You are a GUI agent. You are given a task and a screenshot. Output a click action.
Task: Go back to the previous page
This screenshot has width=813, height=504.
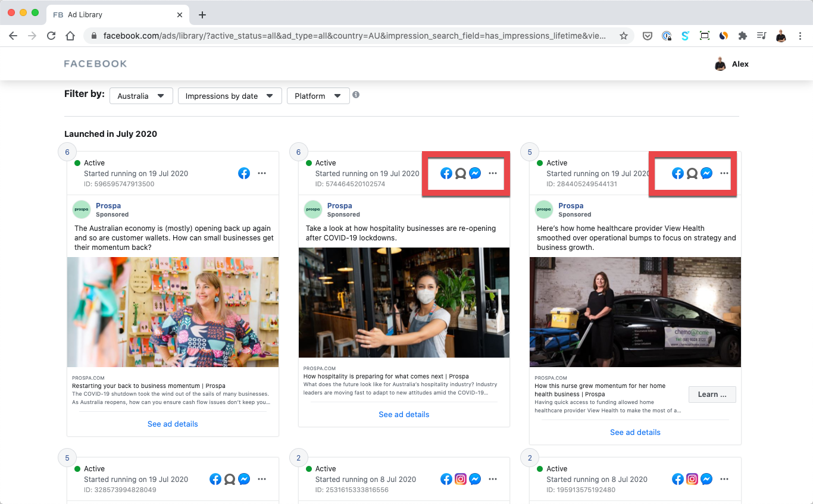click(x=13, y=36)
